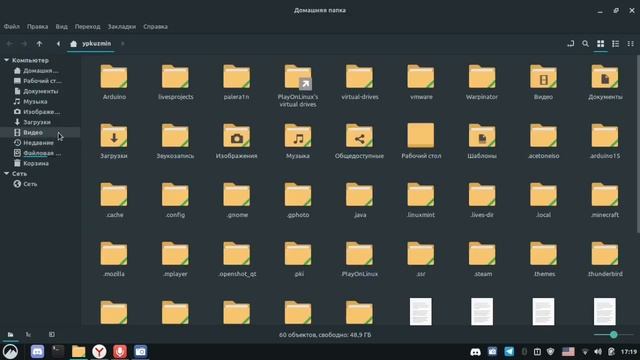The image size is (640, 360).
Task: Select Загрузки in sidebar
Action: click(x=41, y=122)
